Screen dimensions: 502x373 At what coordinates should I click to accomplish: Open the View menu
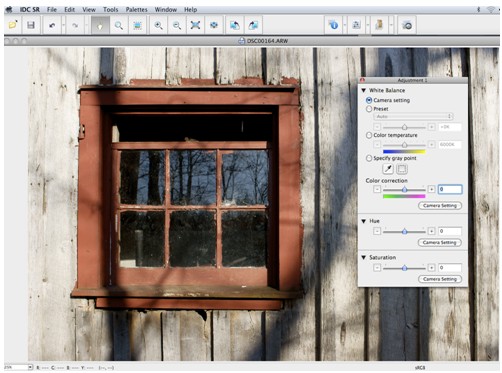pos(89,10)
